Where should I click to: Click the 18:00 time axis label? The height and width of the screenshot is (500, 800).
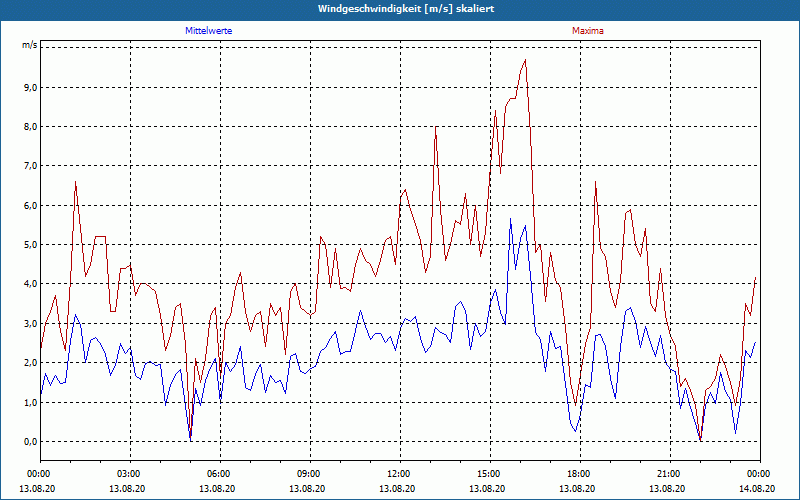580,474
